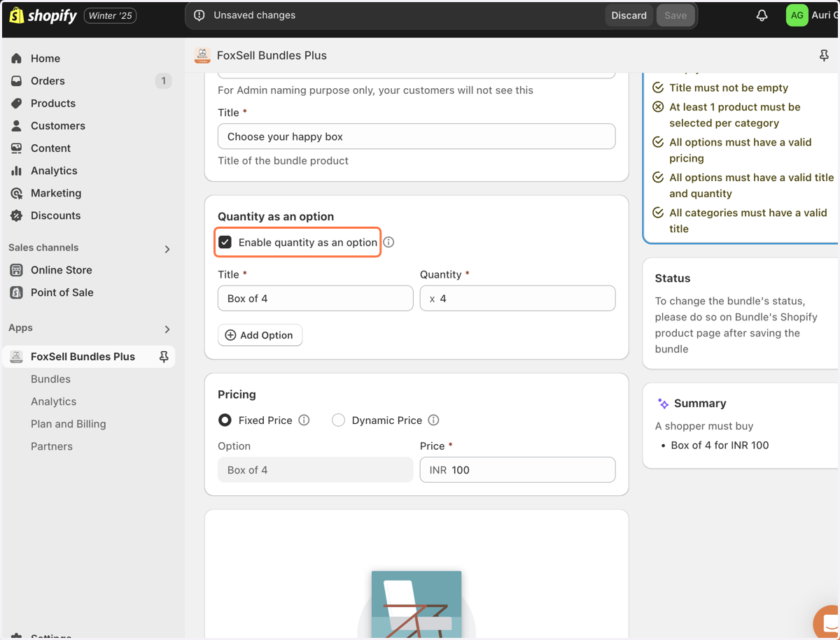Click 'All categories must have a valid title'

tap(748, 221)
